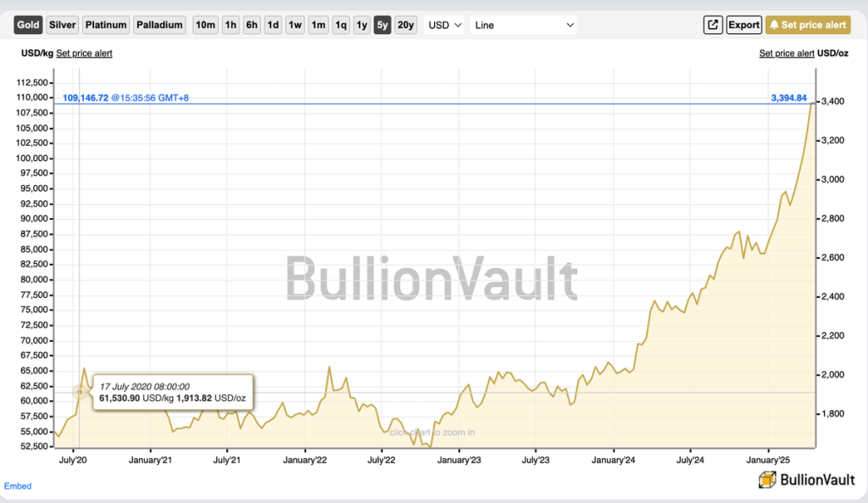Switch to the Silver tab
The image size is (868, 503).
(62, 25)
